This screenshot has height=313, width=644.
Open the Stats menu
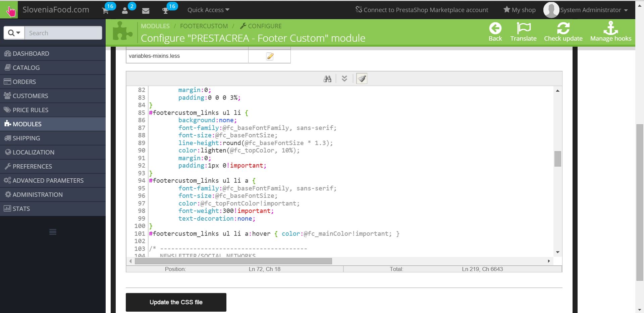pos(53,209)
